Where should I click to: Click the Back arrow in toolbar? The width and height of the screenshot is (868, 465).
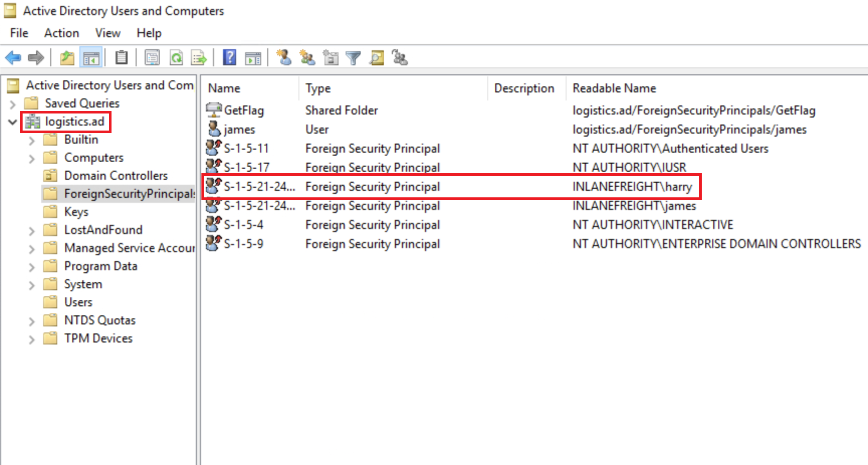pyautogui.click(x=13, y=58)
